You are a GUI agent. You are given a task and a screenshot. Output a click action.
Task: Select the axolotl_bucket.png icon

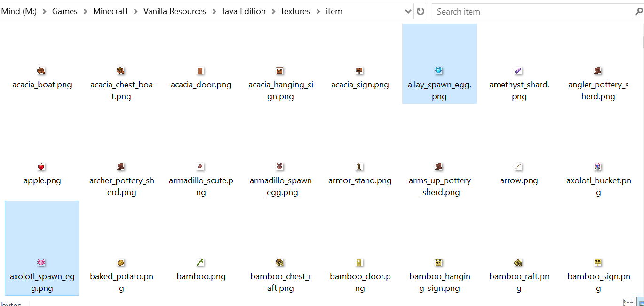tap(598, 167)
